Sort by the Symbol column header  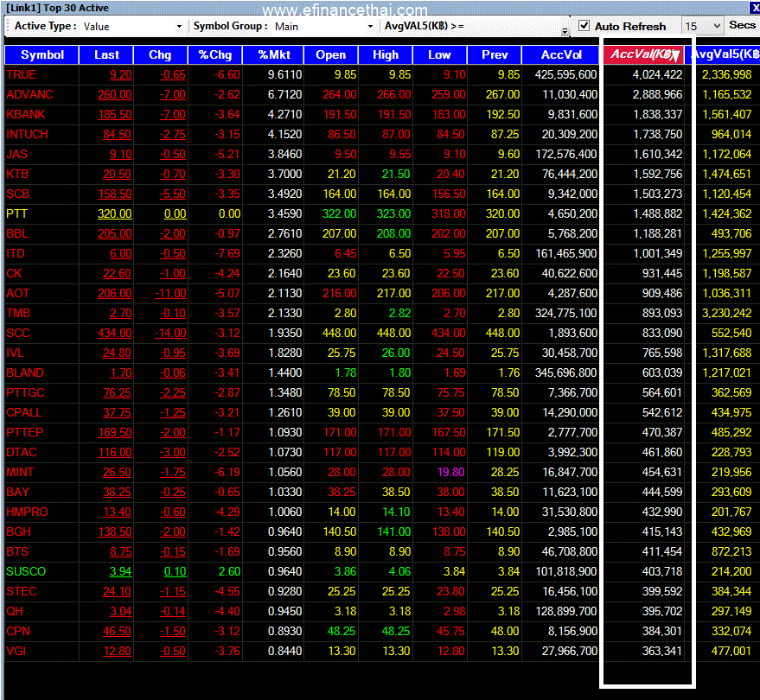(42, 54)
